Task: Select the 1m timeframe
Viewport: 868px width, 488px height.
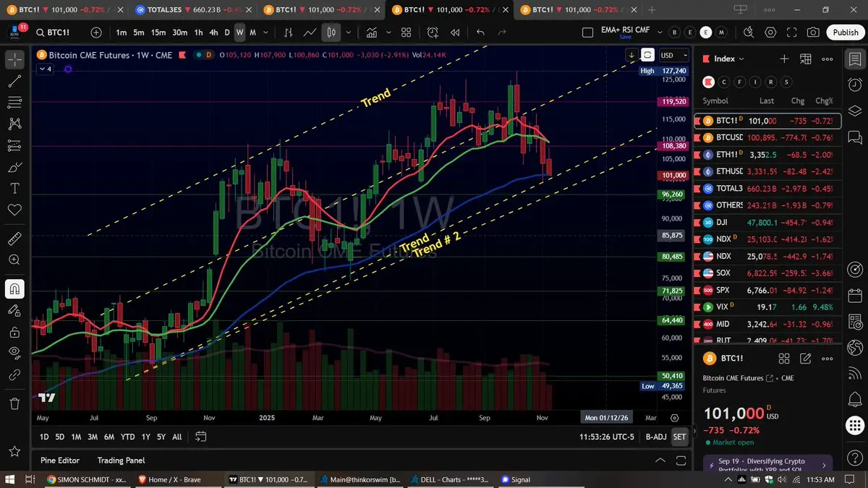Action: click(x=122, y=33)
